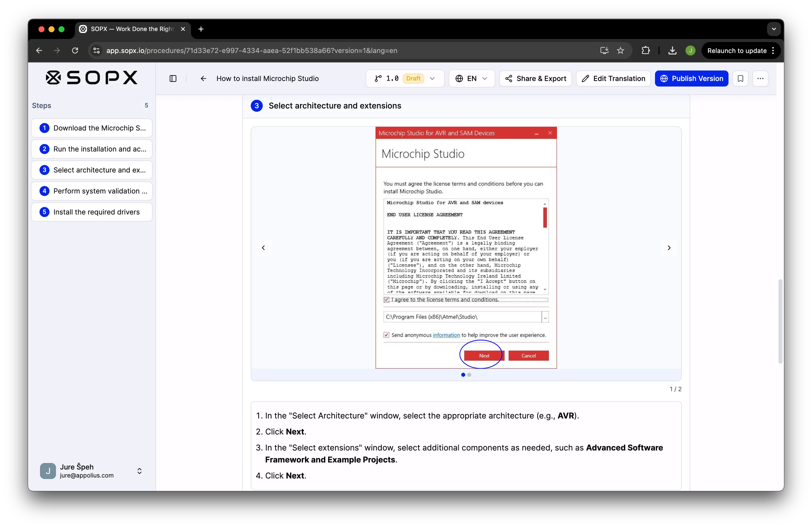This screenshot has height=528, width=812.
Task: Select step 3 Select architecture
Action: [x=92, y=170]
